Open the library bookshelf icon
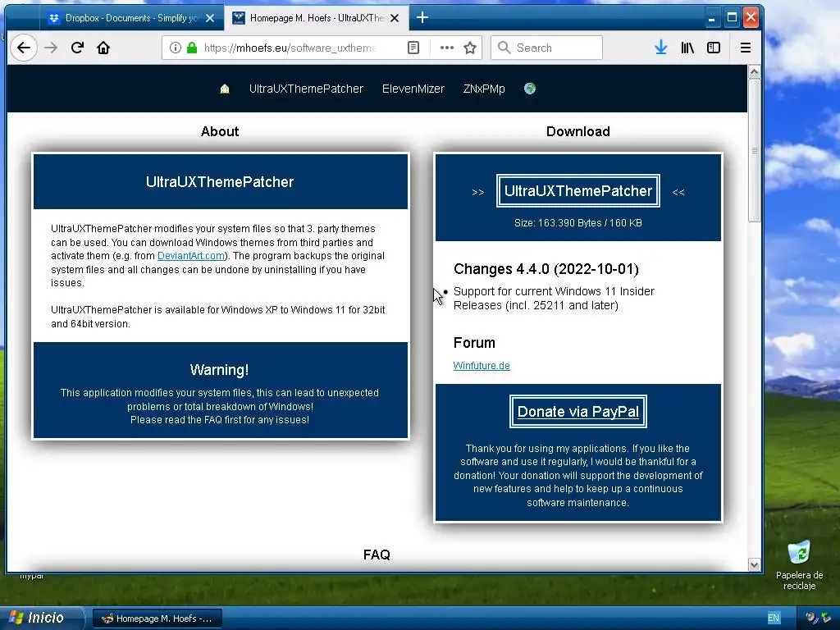The width and height of the screenshot is (840, 630). pyautogui.click(x=687, y=48)
